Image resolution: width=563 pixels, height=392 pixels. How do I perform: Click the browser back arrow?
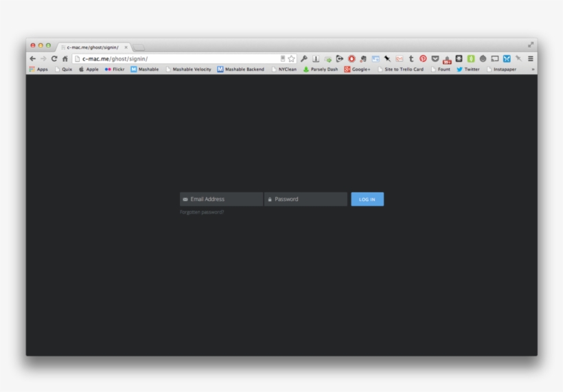click(32, 59)
